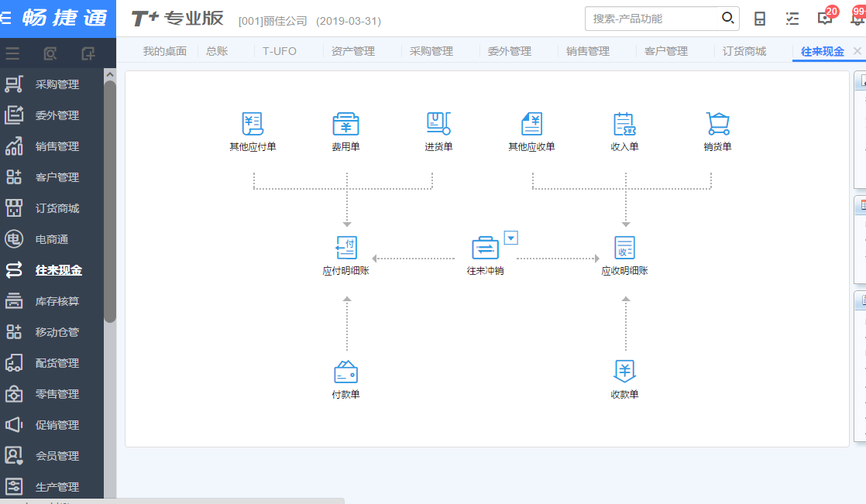This screenshot has height=504, width=866.
Task: Open 应付明细账 payable ledger icon
Action: (346, 248)
